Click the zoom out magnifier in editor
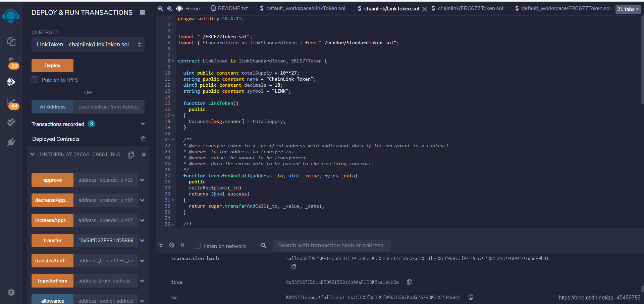 pyautogui.click(x=161, y=9)
